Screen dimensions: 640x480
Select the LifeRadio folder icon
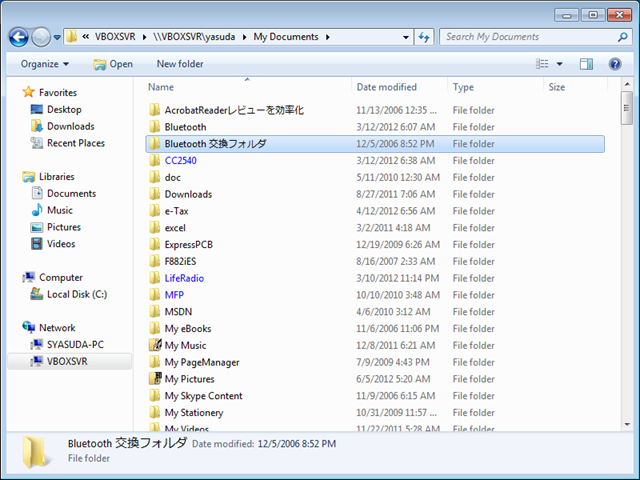pyautogui.click(x=155, y=278)
